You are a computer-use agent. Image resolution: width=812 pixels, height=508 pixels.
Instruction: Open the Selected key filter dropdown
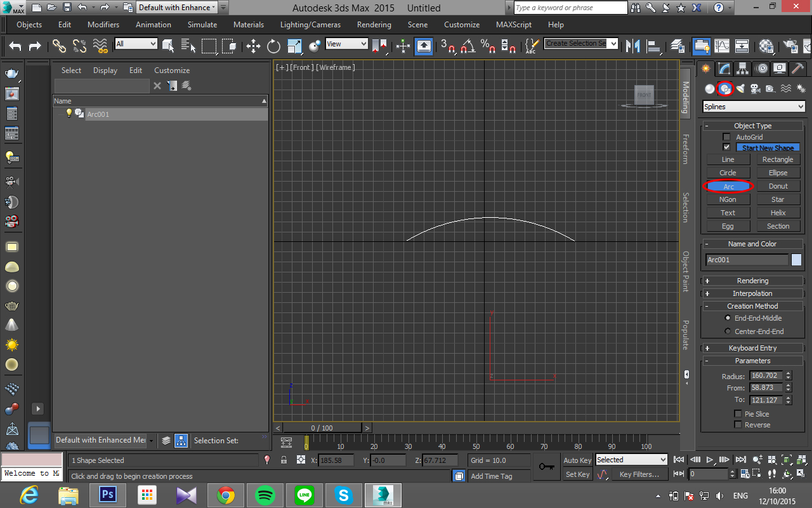click(x=631, y=460)
